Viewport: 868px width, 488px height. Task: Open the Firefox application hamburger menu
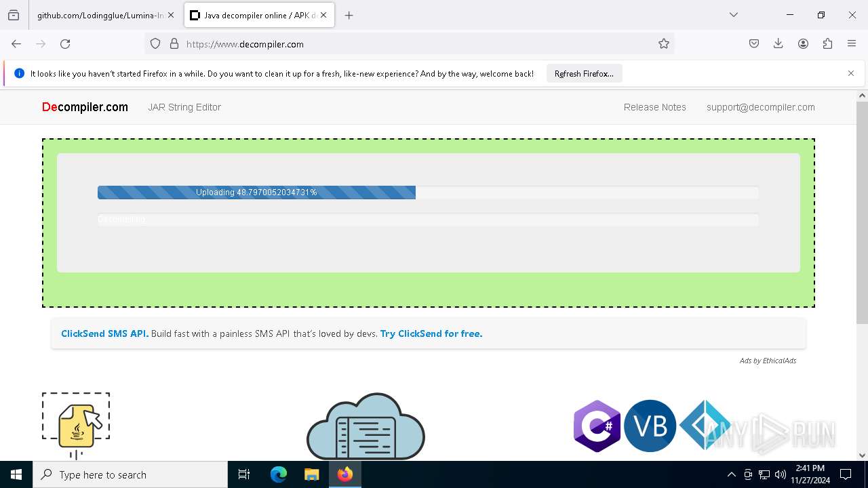(852, 43)
